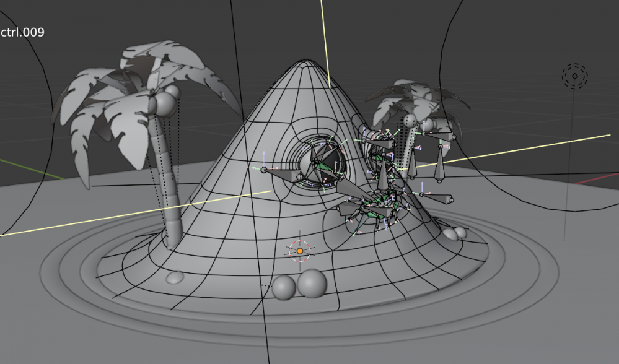The height and width of the screenshot is (364, 619).
Task: Select the small rock on cone's left base
Action: 175,278
